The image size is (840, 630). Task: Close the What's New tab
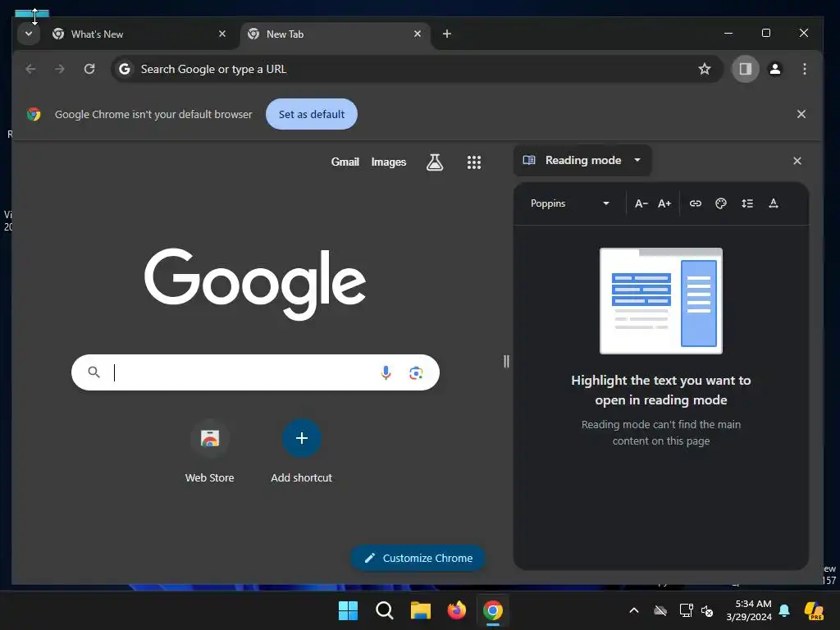pos(222,34)
